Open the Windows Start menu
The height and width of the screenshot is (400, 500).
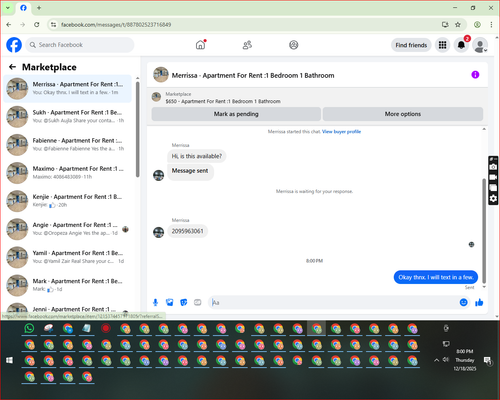pos(9,360)
